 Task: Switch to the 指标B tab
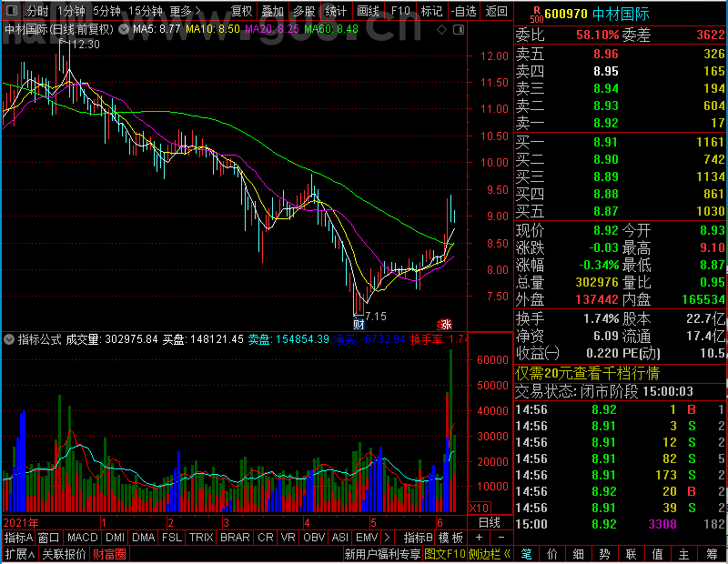pyautogui.click(x=419, y=538)
